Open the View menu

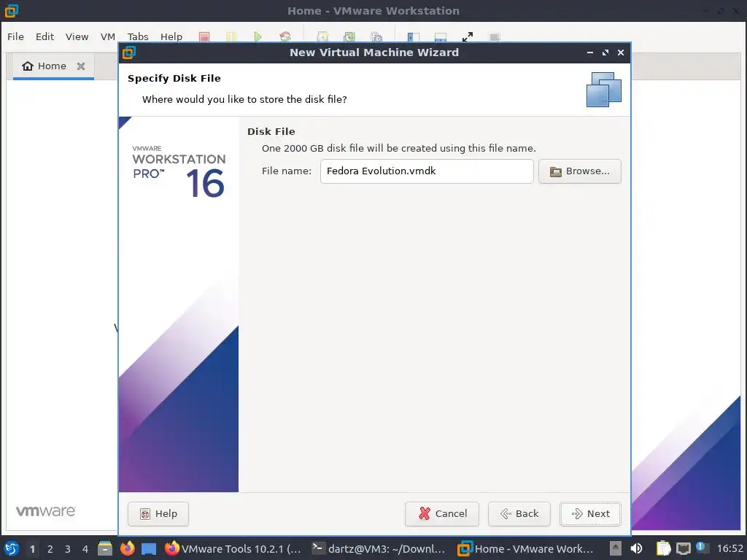pos(77,36)
